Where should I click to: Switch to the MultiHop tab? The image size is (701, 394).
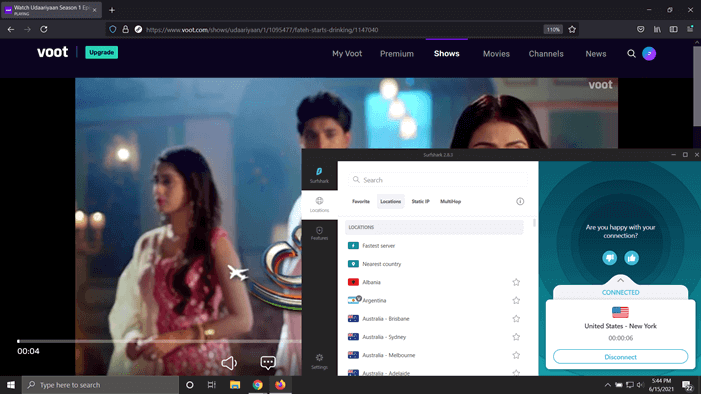tap(450, 202)
